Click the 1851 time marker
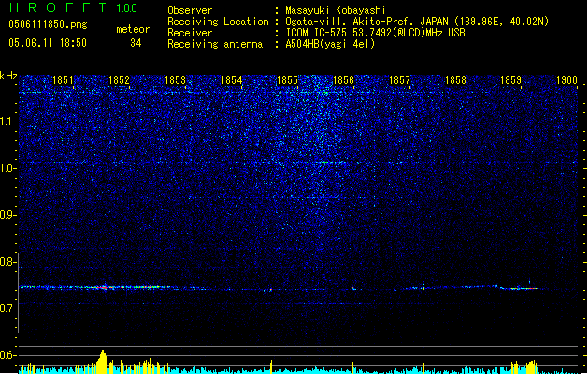Viewport: 588px width, 374px height. point(63,80)
